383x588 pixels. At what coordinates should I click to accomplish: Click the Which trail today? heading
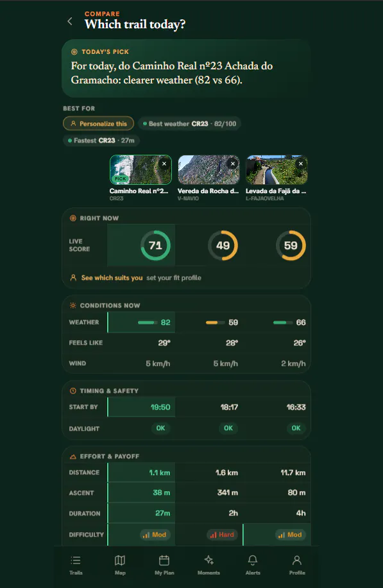pyautogui.click(x=135, y=24)
